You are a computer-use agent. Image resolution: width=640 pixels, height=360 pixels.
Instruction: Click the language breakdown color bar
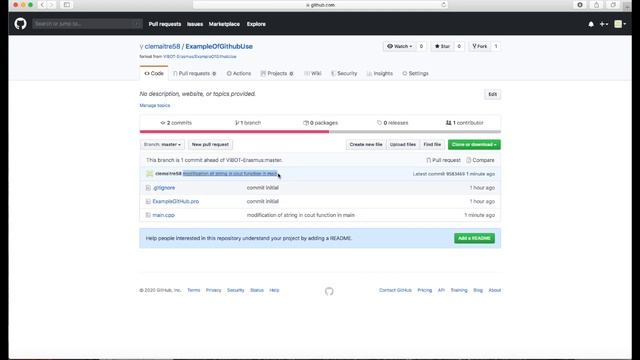(x=320, y=132)
